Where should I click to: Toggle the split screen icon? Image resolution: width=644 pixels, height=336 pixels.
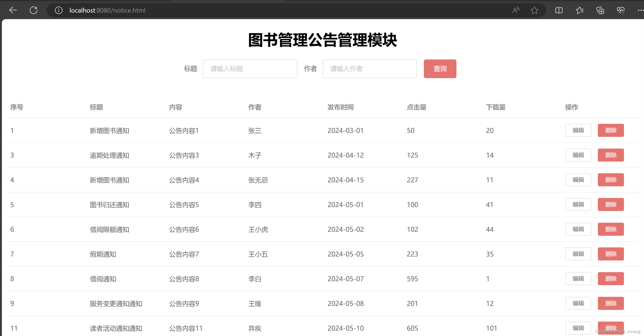[x=559, y=10]
